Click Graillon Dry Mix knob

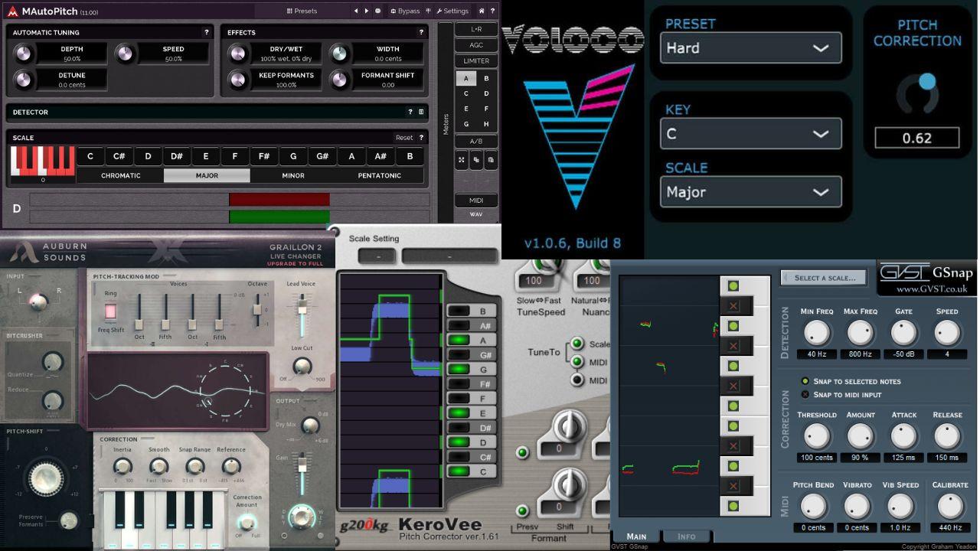309,425
